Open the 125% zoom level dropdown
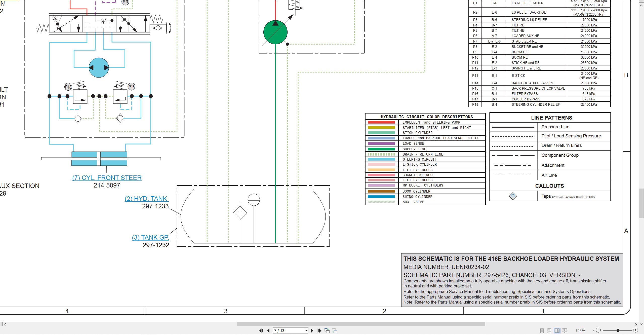This screenshot has width=644, height=335. click(x=594, y=330)
